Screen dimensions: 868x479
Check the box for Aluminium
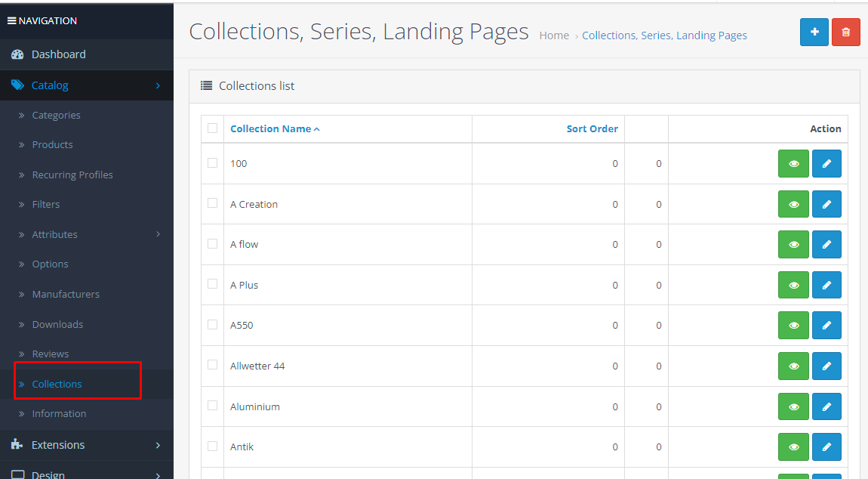tap(213, 405)
